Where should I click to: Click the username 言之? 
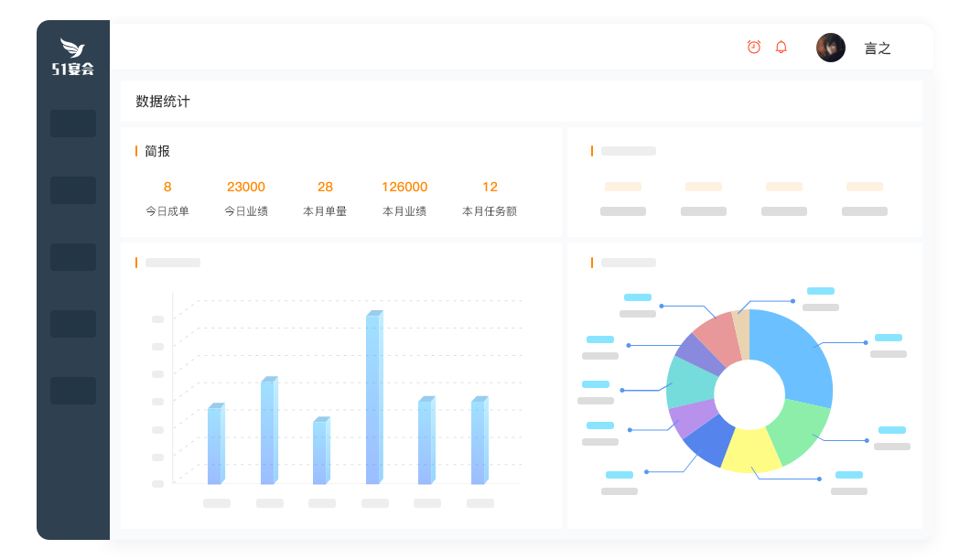pyautogui.click(x=878, y=48)
